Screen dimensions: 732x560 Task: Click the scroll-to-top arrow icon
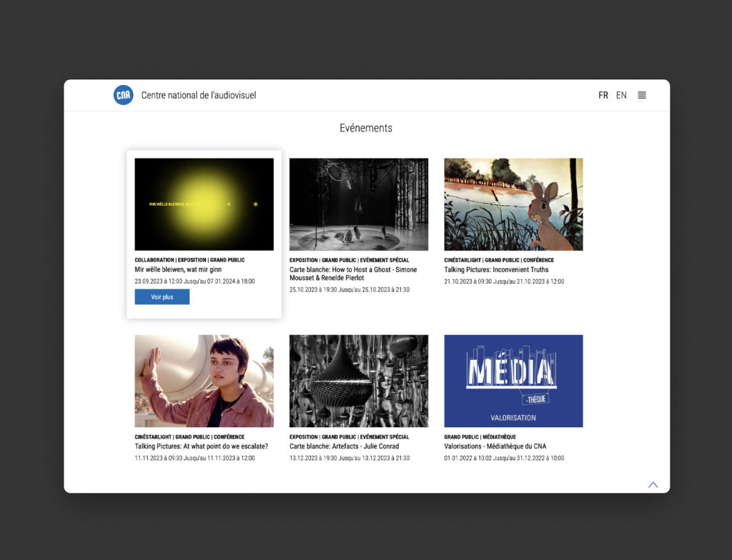coord(653,485)
